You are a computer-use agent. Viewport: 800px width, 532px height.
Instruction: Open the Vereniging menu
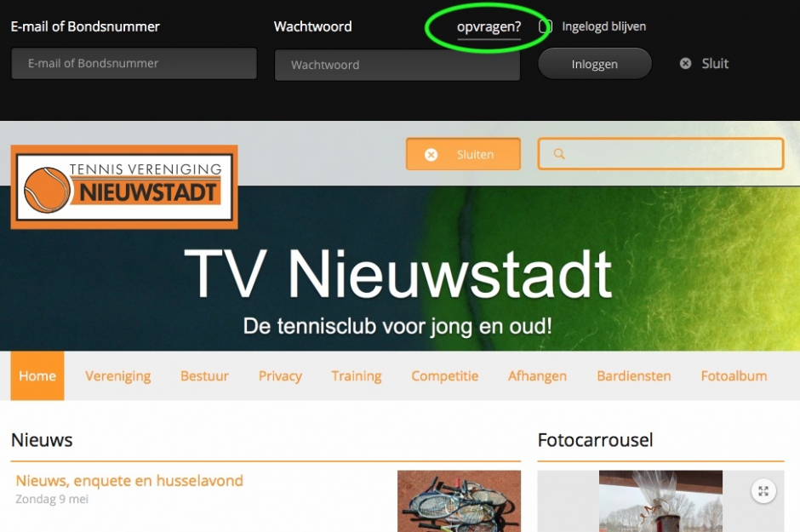(118, 375)
